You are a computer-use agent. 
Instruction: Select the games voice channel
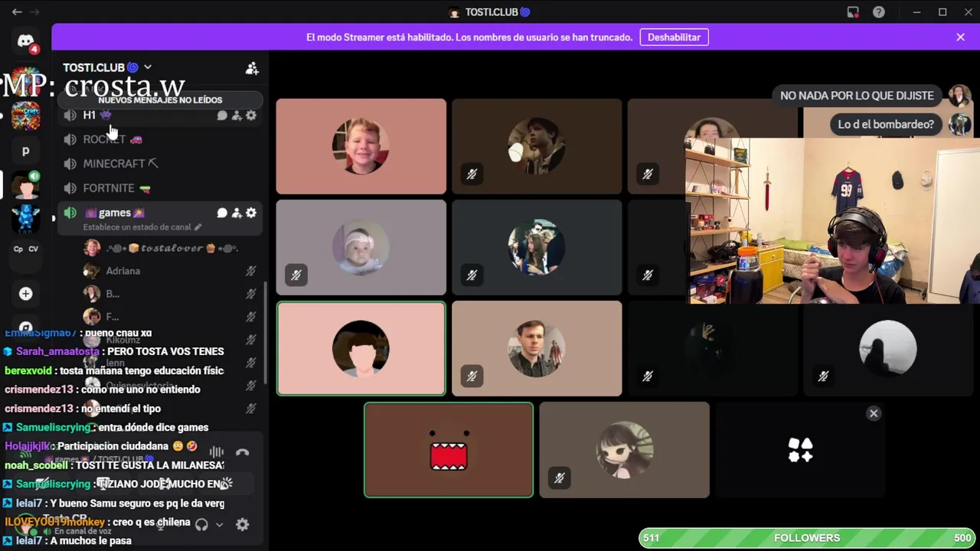pos(115,213)
